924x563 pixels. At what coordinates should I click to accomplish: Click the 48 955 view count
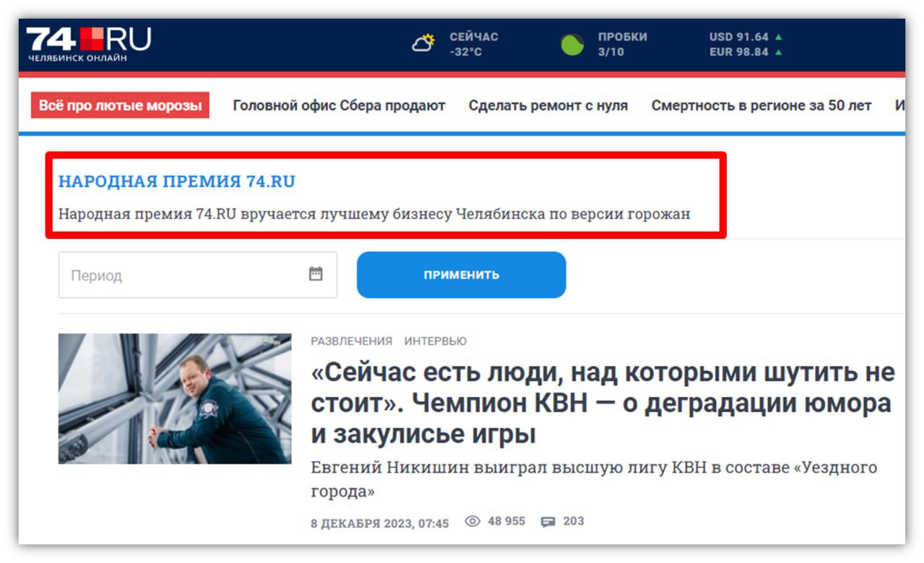tap(506, 521)
